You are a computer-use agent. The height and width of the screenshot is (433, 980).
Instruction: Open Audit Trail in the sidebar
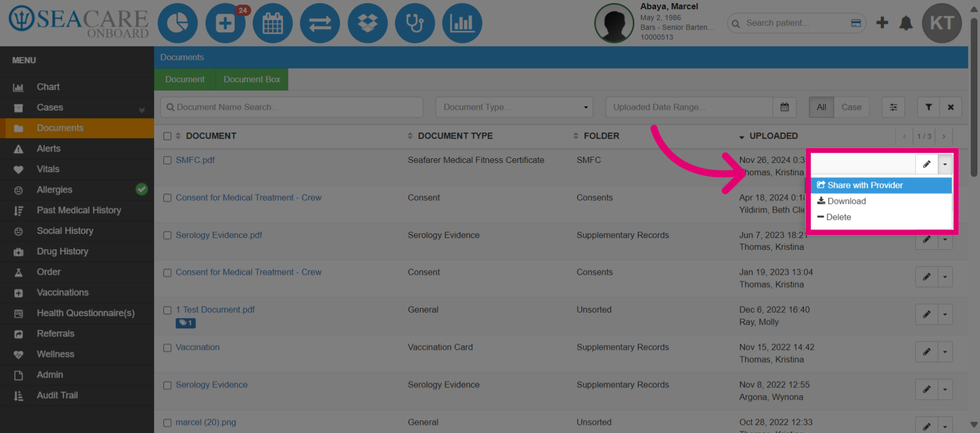point(77,395)
